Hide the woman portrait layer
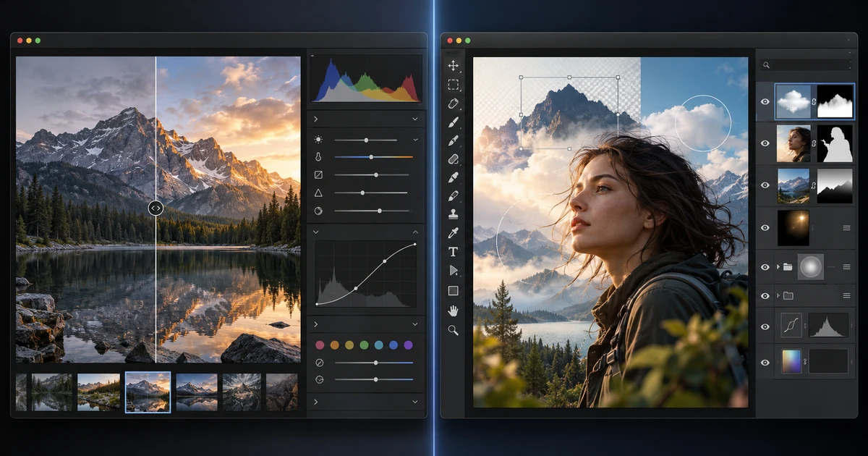 (765, 144)
